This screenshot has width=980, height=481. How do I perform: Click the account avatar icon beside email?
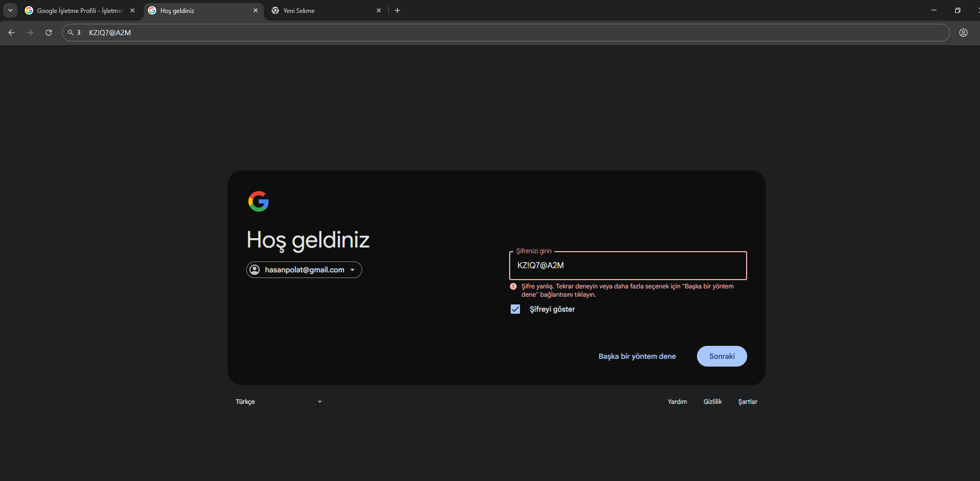[255, 270]
